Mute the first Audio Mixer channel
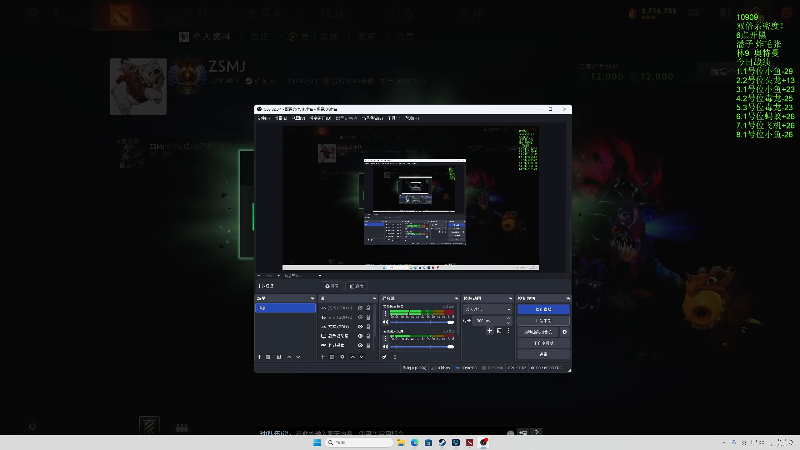 tap(385, 322)
